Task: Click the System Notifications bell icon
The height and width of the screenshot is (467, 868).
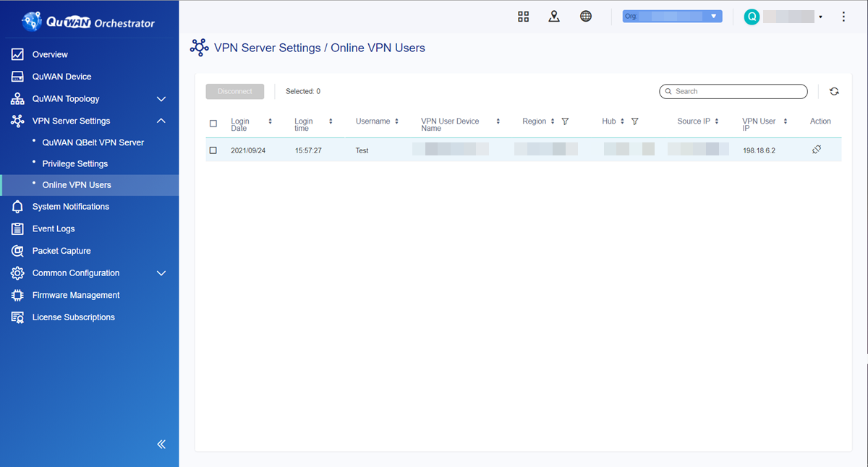Action: pyautogui.click(x=17, y=207)
